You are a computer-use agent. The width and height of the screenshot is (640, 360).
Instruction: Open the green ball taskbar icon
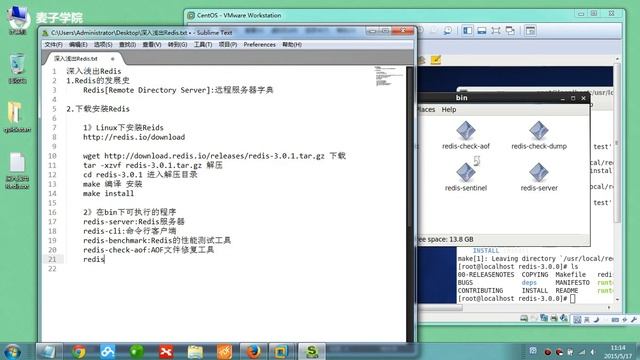[137, 352]
